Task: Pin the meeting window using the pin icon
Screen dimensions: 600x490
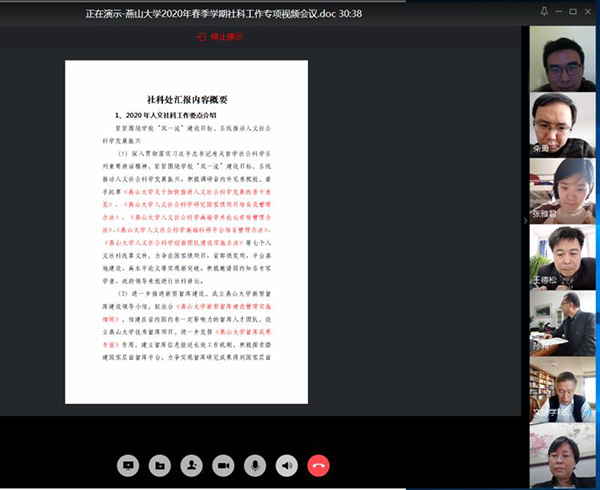Action: click(x=544, y=12)
